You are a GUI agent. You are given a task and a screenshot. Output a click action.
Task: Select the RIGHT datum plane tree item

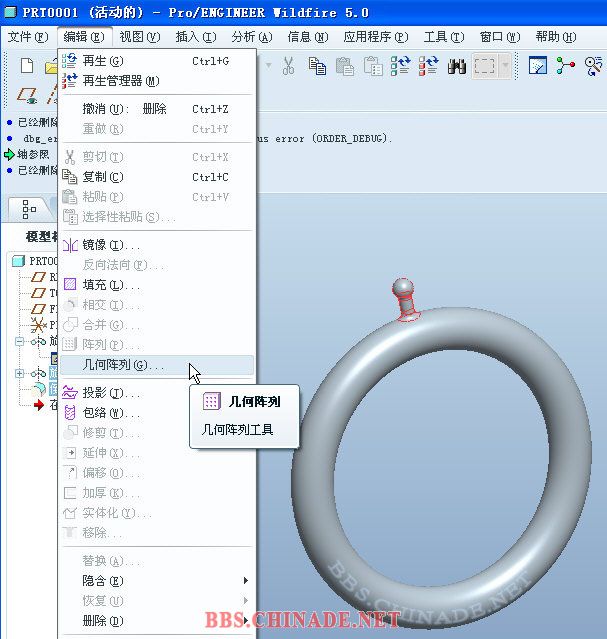(45, 277)
